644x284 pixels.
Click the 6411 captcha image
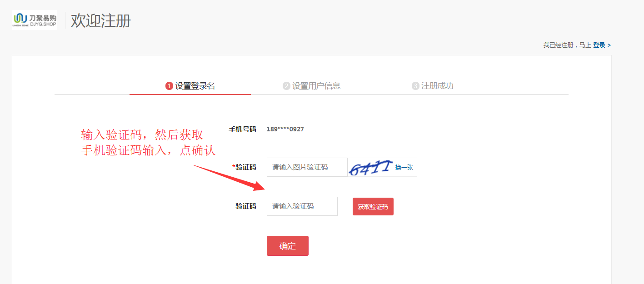click(370, 167)
